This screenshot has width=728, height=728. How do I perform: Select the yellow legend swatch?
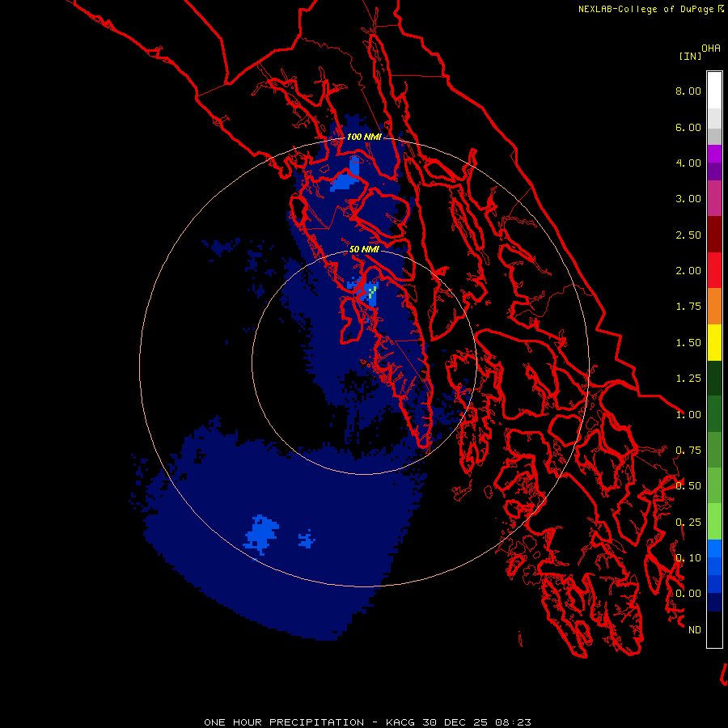pyautogui.click(x=714, y=342)
